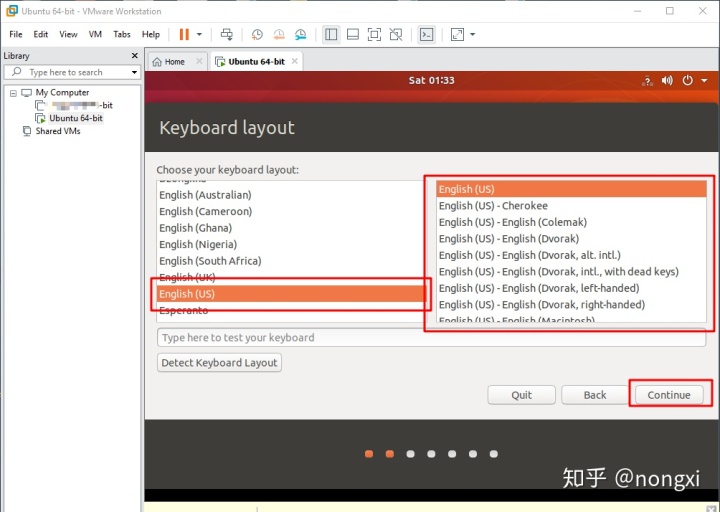Image resolution: width=720 pixels, height=512 pixels.
Task: Select English (US) - English (Colemak) variant
Action: coord(571,222)
